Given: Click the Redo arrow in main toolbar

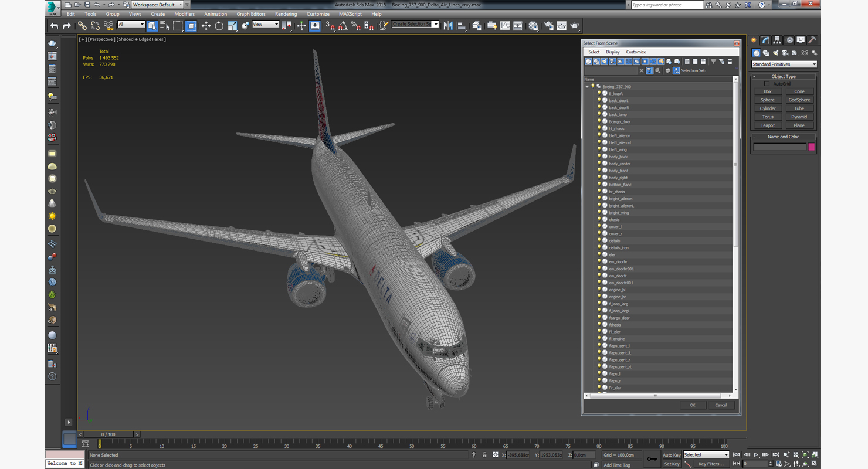Looking at the screenshot, I should pyautogui.click(x=67, y=26).
